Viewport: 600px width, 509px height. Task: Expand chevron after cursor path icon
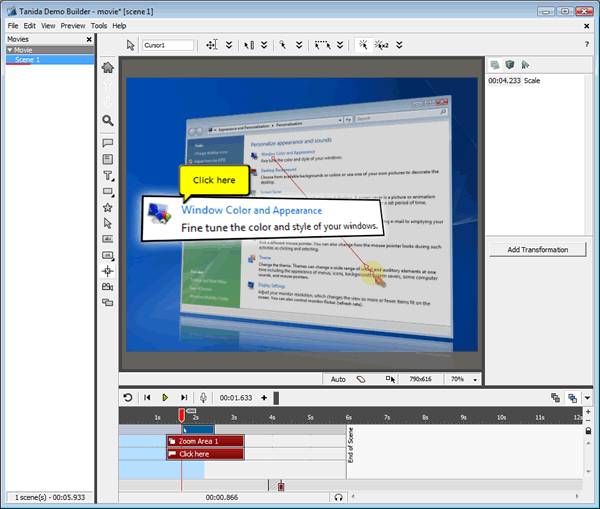pyautogui.click(x=340, y=45)
